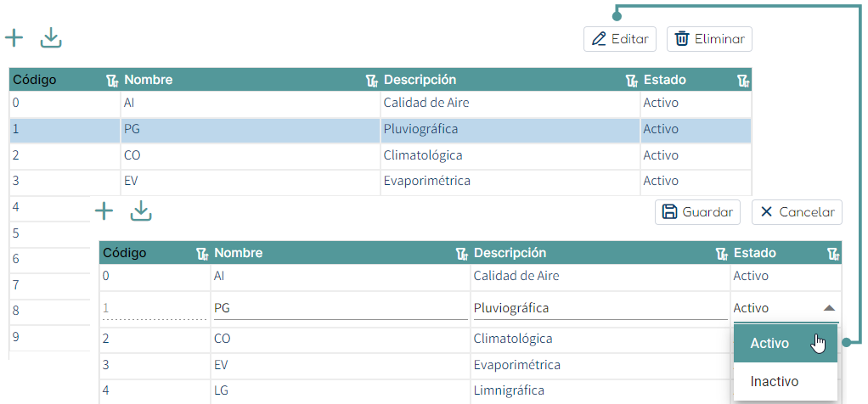Click the upper add (plus) icon
Viewport: 868px width, 404px height.
14,37
